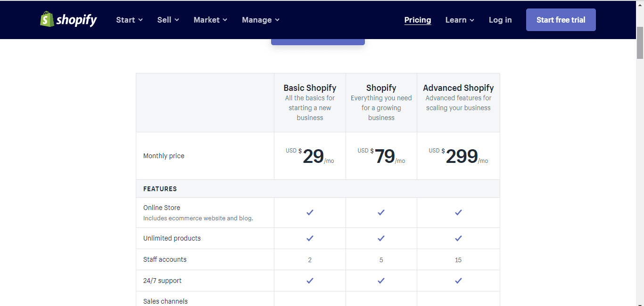Click 'Everything you need for a growing business'
Screen dimensions: 644x306
381,108
